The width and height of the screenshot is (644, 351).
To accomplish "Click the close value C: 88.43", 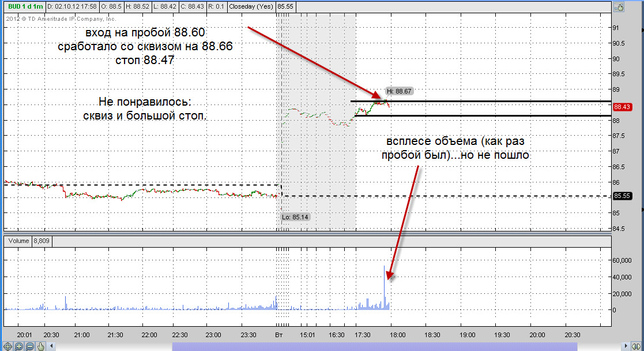I will click(193, 6).
